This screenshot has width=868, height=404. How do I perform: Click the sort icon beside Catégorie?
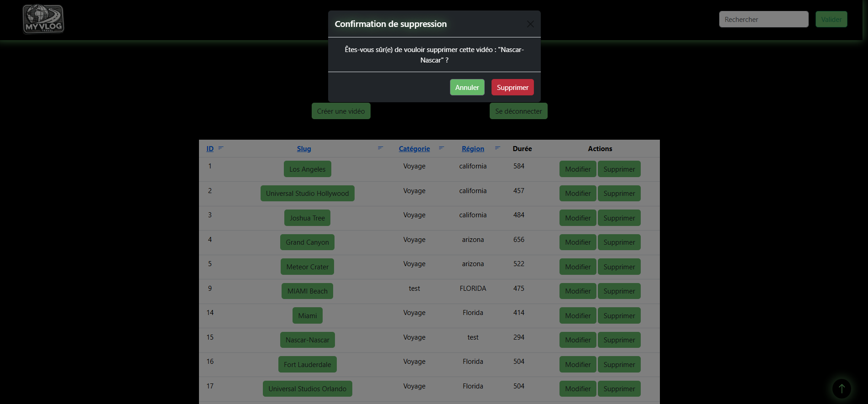click(x=441, y=148)
